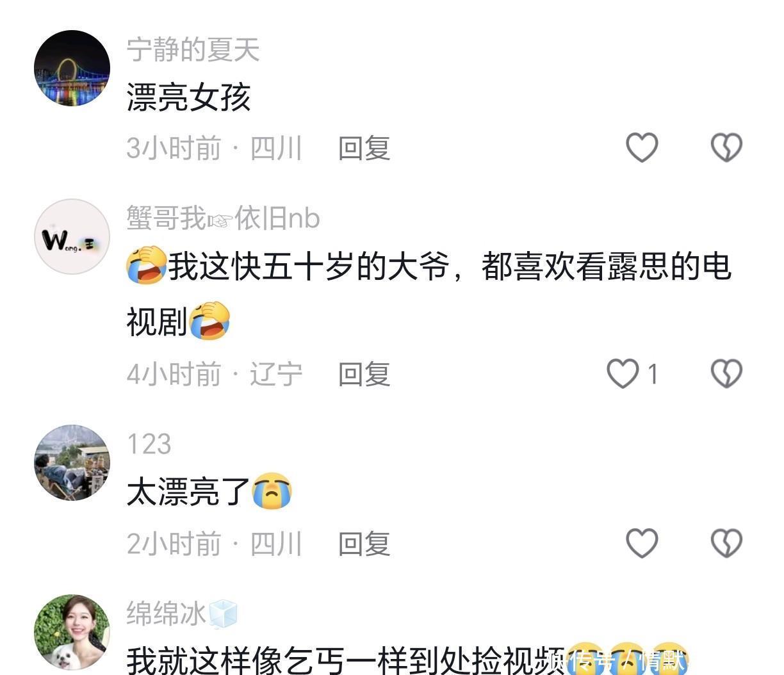Image resolution: width=784 pixels, height=675 pixels.
Task: Open username 宁静的夏天 profile link
Action: 193,50
